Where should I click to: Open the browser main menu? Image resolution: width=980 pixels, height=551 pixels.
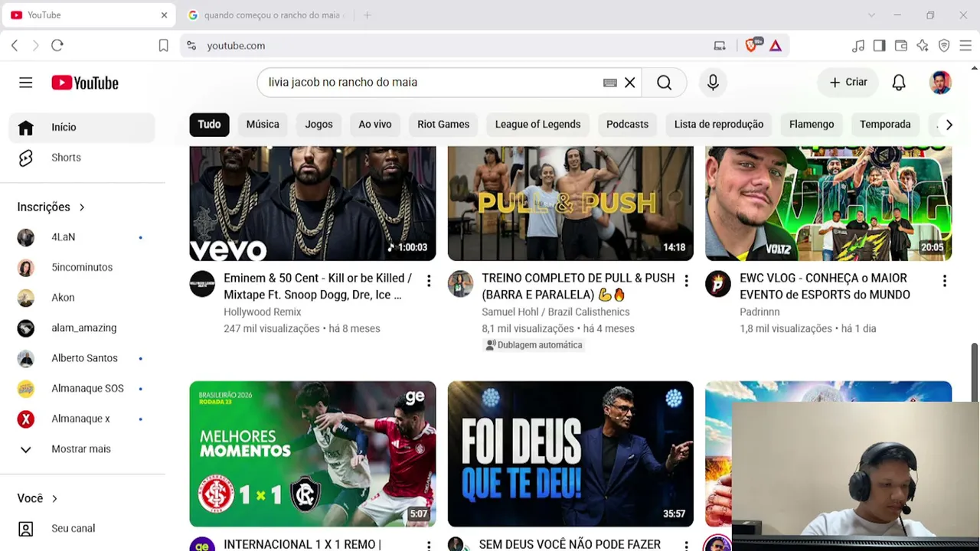[x=965, y=46]
